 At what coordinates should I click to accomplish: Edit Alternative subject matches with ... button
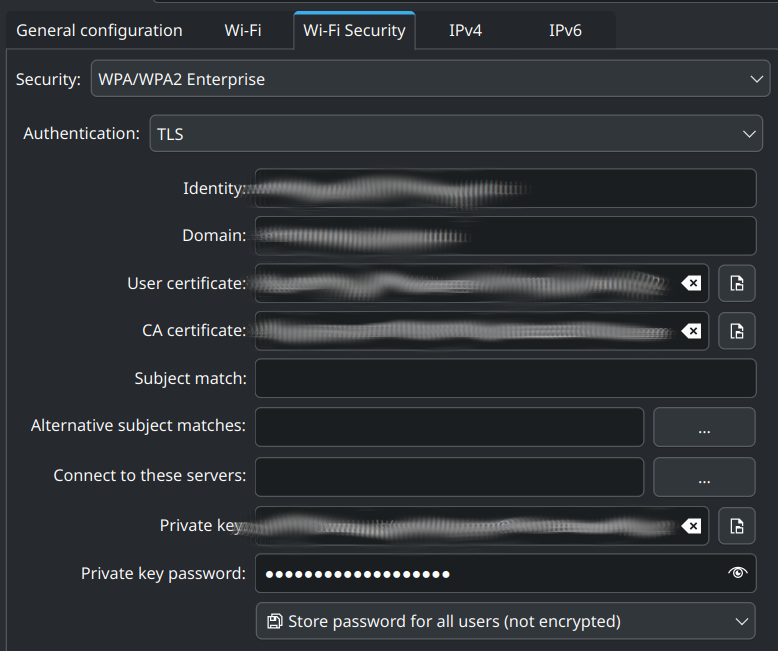tap(704, 427)
